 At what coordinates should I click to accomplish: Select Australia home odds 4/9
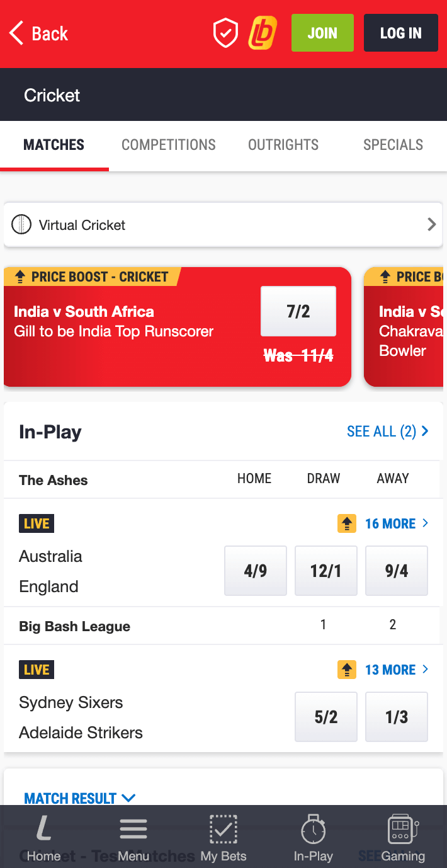click(256, 571)
